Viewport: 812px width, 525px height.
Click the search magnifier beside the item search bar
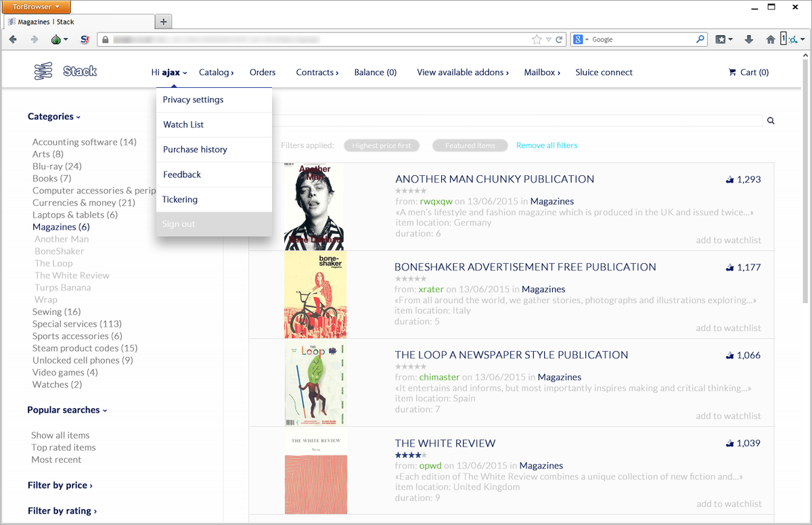coord(770,121)
